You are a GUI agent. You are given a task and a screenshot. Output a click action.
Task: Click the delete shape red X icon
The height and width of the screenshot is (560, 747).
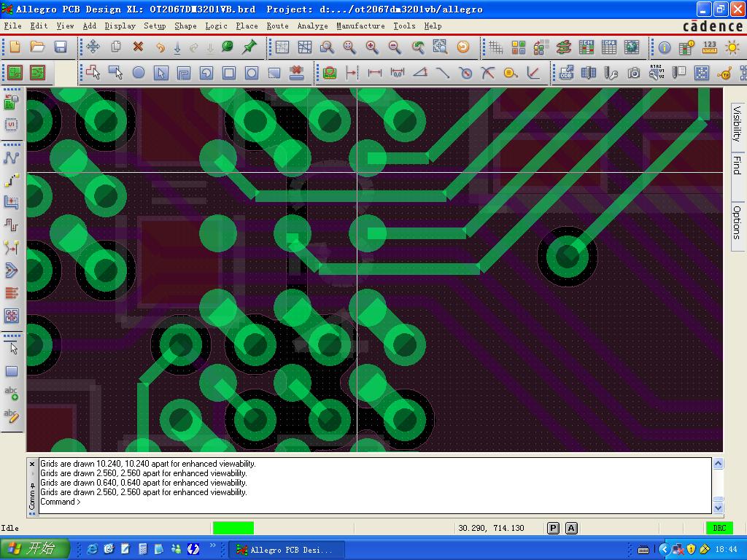[x=297, y=72]
